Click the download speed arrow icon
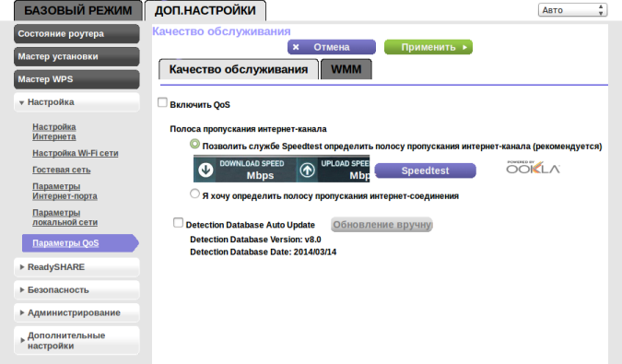The image size is (622, 364). pos(205,170)
